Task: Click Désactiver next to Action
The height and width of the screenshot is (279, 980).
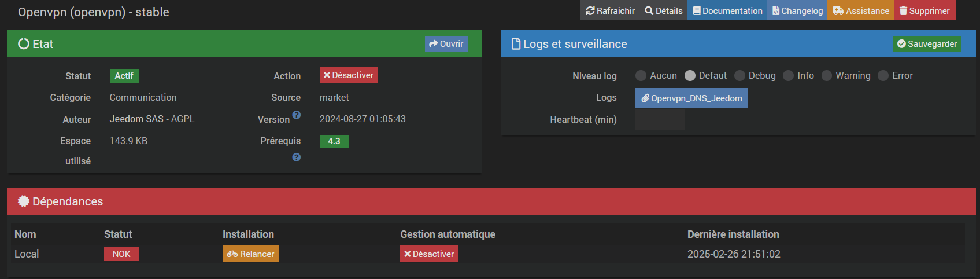Action: pos(349,75)
